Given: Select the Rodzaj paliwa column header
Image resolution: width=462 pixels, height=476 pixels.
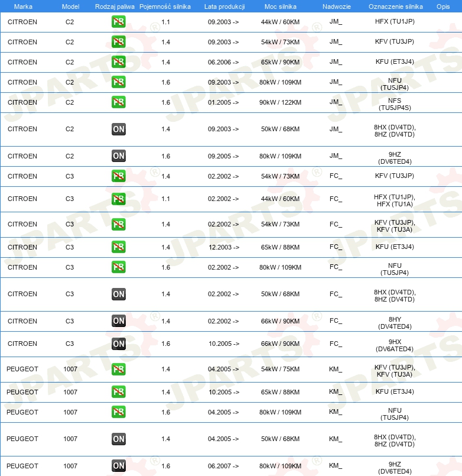Looking at the screenshot, I should tap(115, 7).
